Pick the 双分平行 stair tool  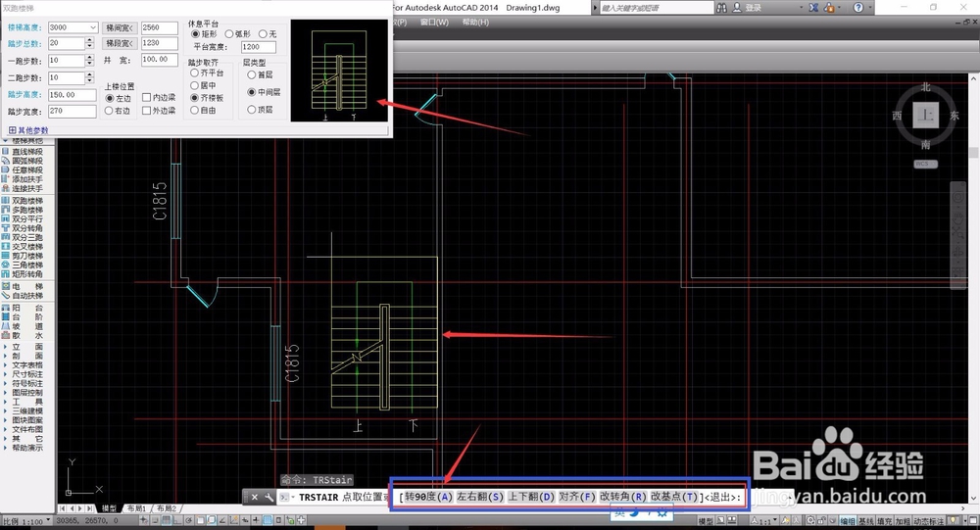23,218
